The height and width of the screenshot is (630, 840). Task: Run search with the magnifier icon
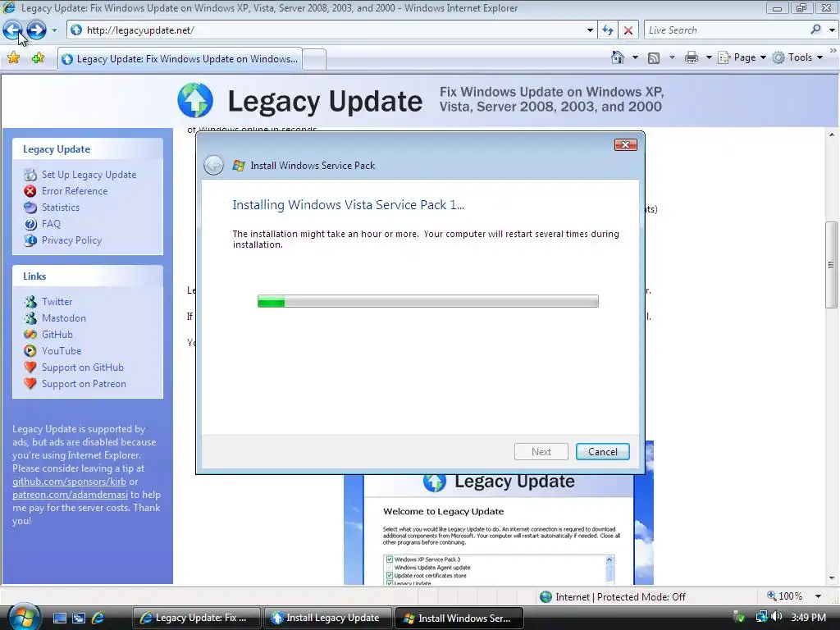point(816,30)
